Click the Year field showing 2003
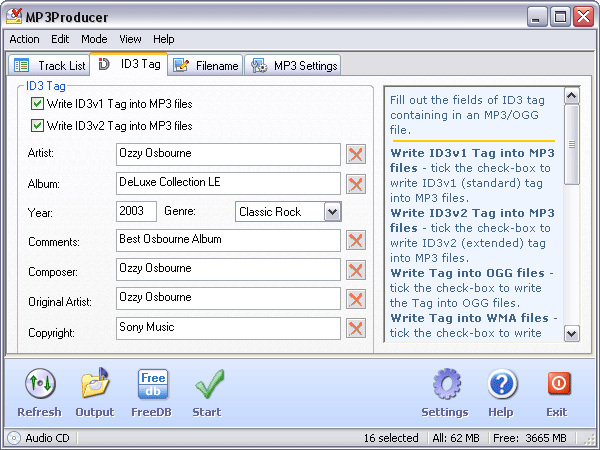The height and width of the screenshot is (450, 600). click(136, 211)
